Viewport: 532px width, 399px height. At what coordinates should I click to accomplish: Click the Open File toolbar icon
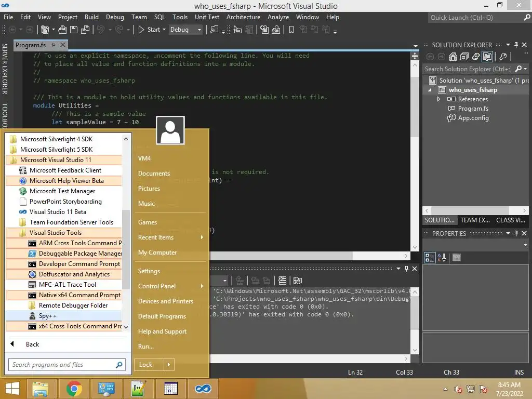(62, 30)
